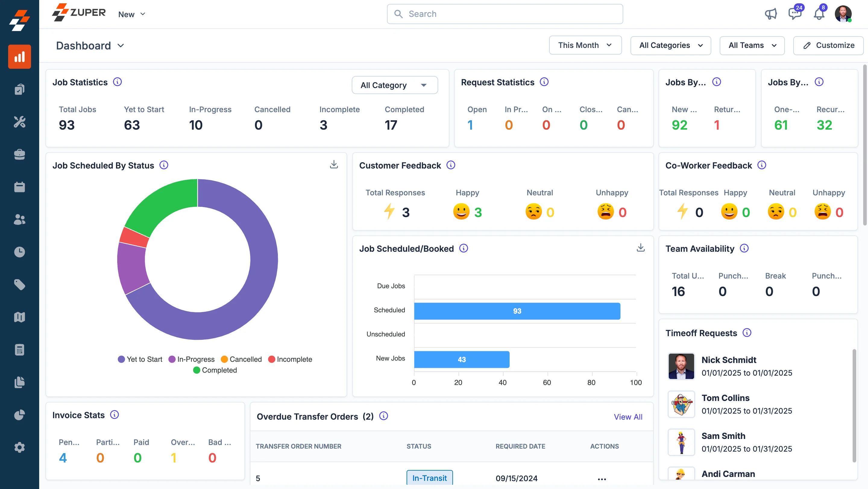
Task: Expand the New menu in the header
Action: click(131, 14)
